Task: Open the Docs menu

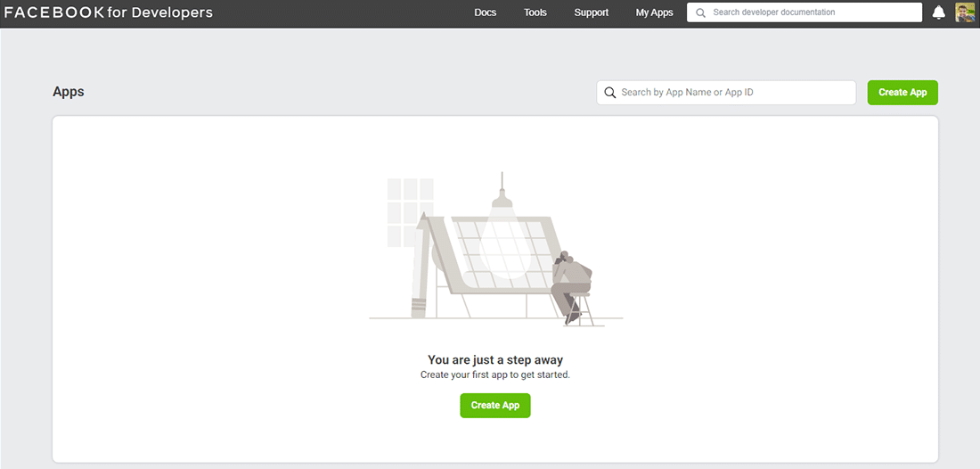Action: [x=486, y=12]
